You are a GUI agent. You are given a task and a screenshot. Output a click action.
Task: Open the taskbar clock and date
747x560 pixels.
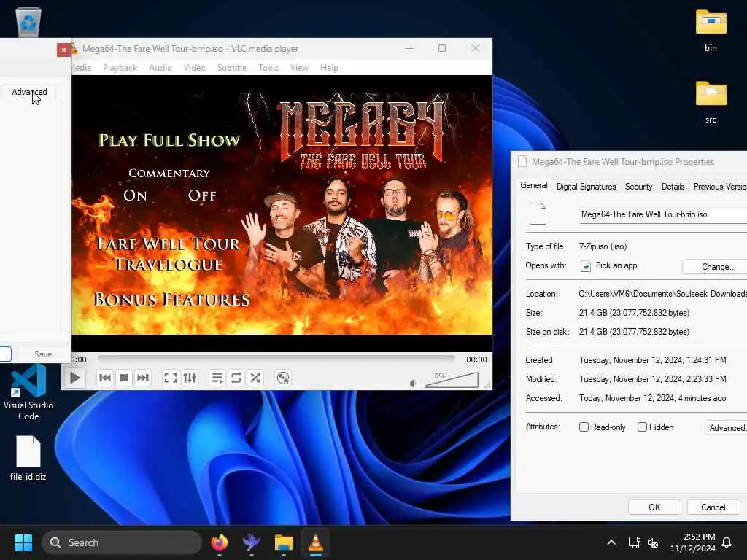(x=693, y=542)
